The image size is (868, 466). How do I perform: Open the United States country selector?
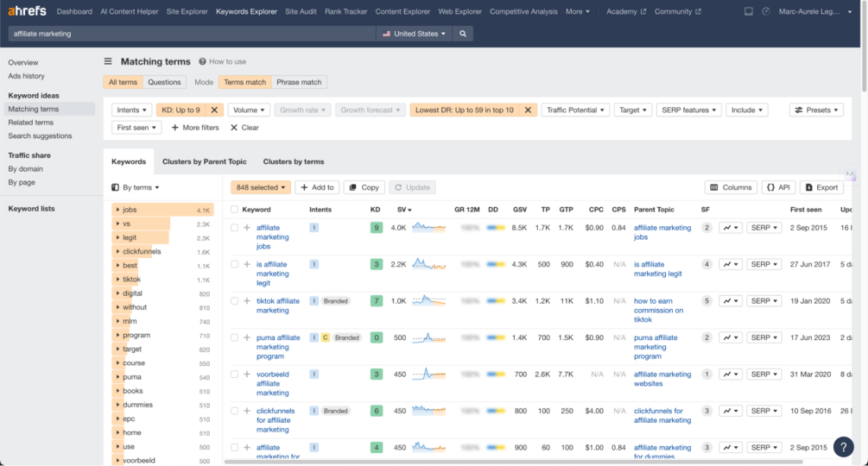click(414, 34)
